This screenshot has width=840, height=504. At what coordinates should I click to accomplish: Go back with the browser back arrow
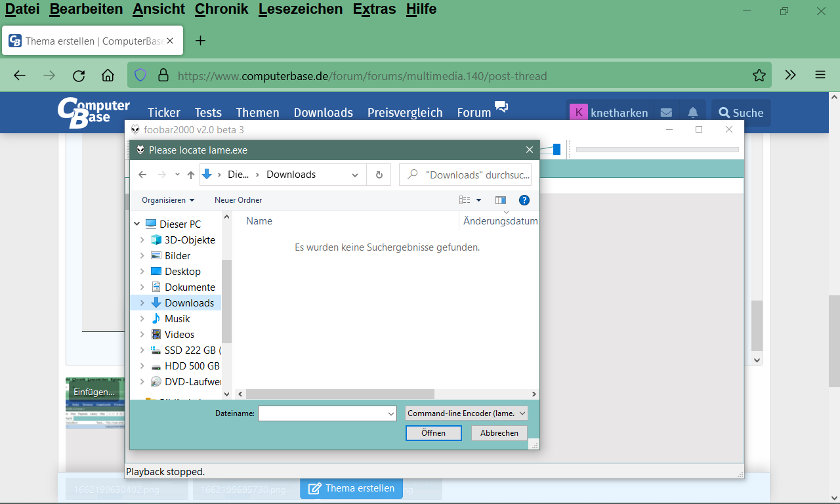(20, 75)
